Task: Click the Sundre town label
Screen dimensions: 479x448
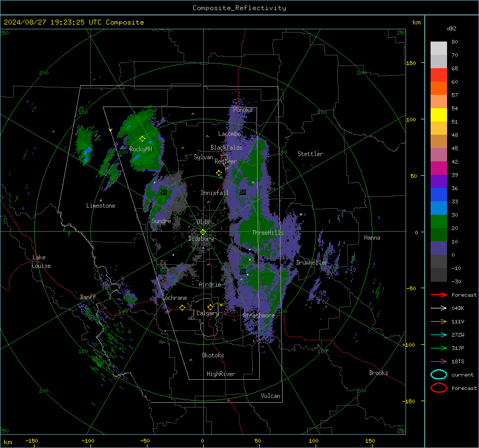Action: (161, 221)
